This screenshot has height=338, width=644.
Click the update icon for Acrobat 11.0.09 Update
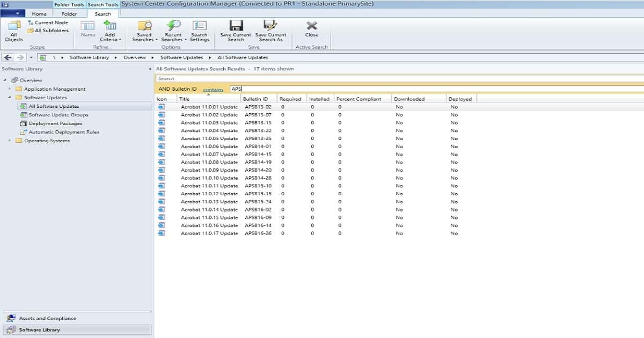pyautogui.click(x=162, y=170)
